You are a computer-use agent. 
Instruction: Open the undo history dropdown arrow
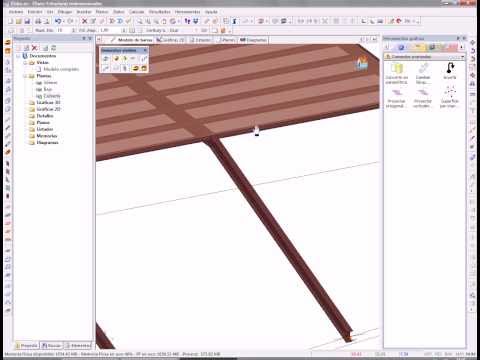coord(63,21)
